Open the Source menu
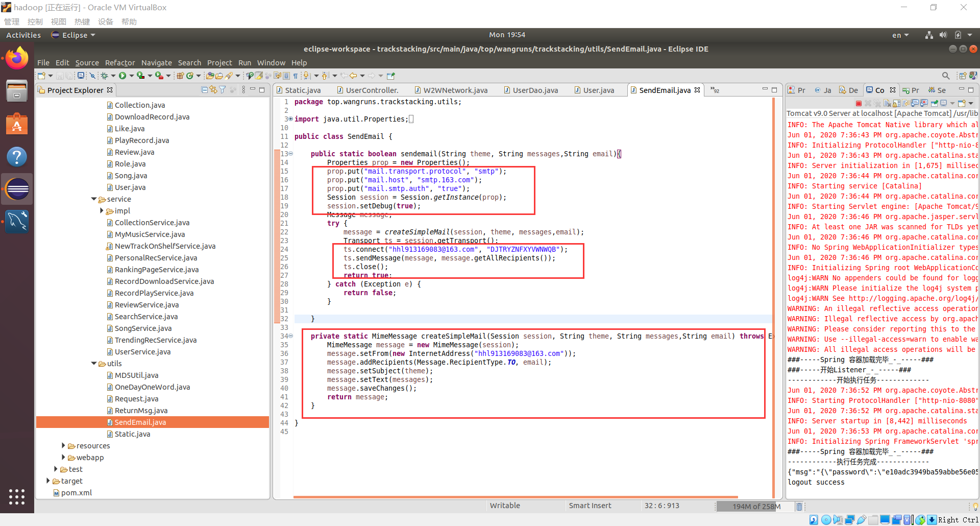 pos(87,63)
